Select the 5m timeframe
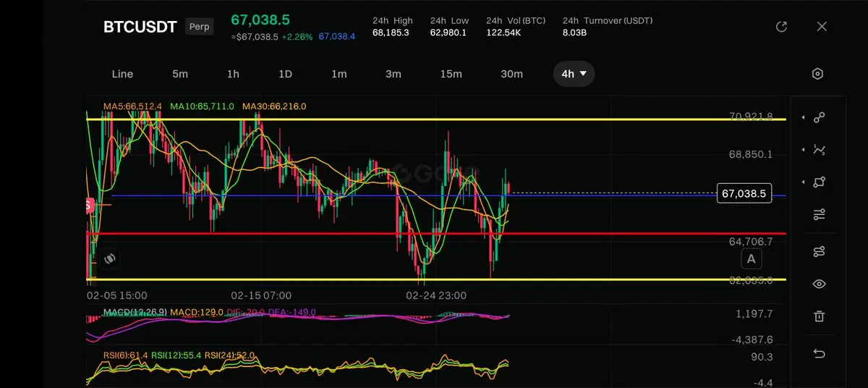Screen dimensions: 868x388 (x=180, y=74)
